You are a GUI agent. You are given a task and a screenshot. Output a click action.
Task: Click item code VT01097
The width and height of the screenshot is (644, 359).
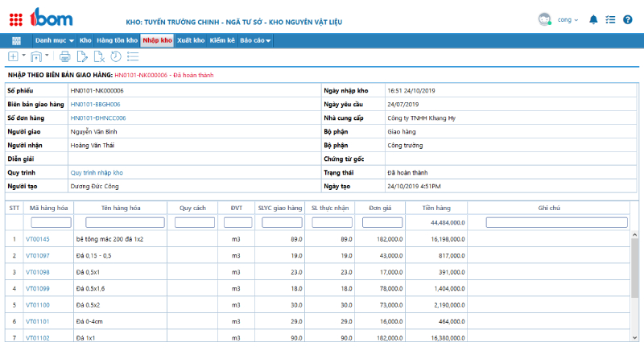pyautogui.click(x=37, y=255)
